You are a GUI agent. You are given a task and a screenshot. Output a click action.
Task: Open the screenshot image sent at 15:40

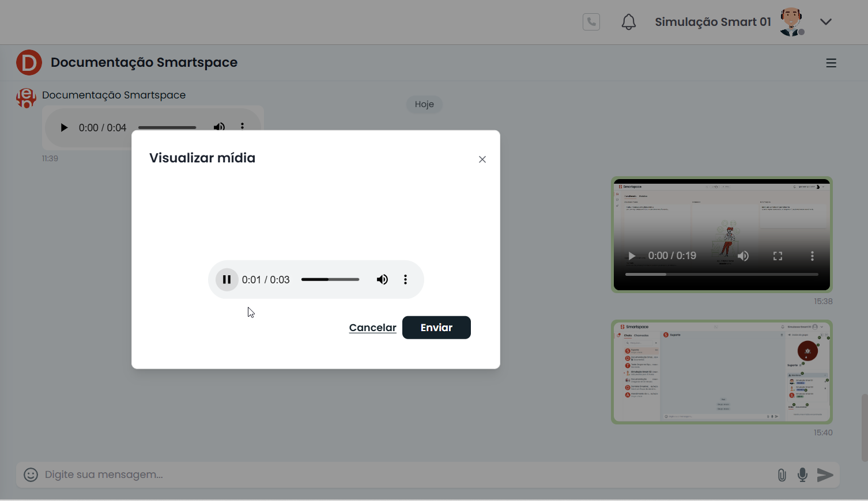[722, 372]
